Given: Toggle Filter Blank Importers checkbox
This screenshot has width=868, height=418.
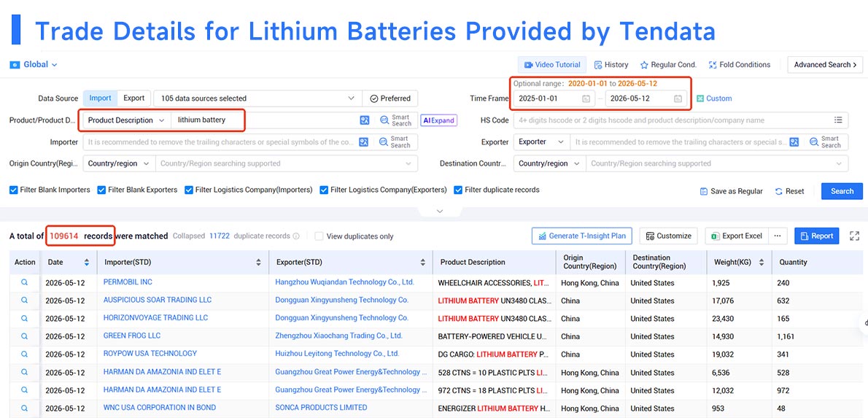Looking at the screenshot, I should click(14, 190).
